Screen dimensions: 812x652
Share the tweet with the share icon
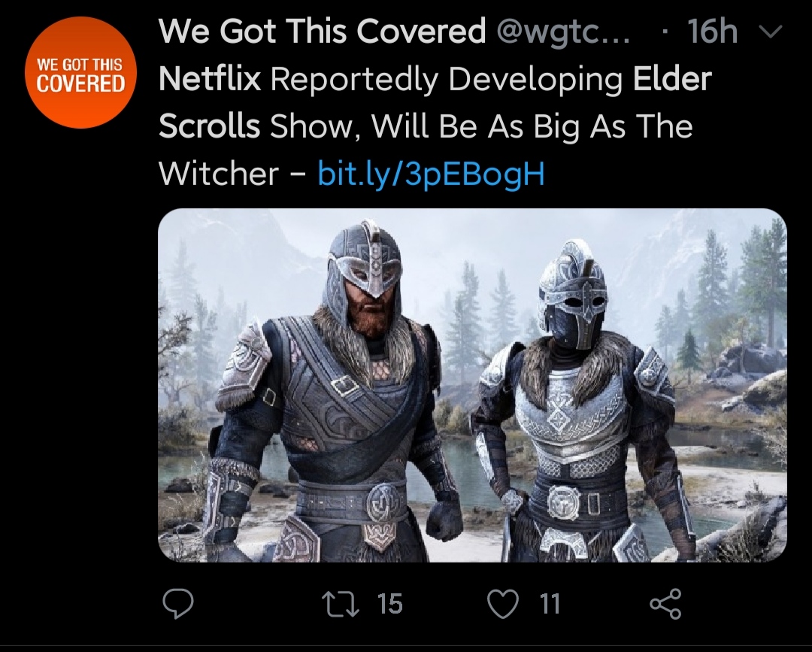666,604
